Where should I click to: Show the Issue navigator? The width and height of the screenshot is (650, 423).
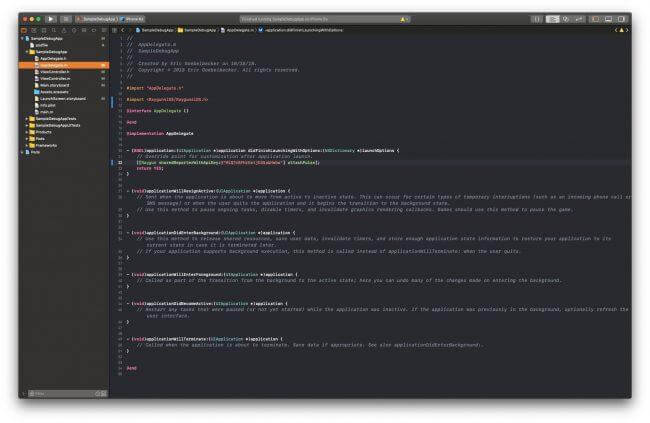coord(64,30)
